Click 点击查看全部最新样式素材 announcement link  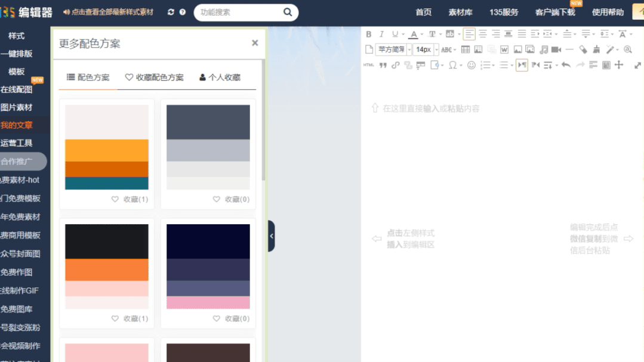pyautogui.click(x=109, y=13)
